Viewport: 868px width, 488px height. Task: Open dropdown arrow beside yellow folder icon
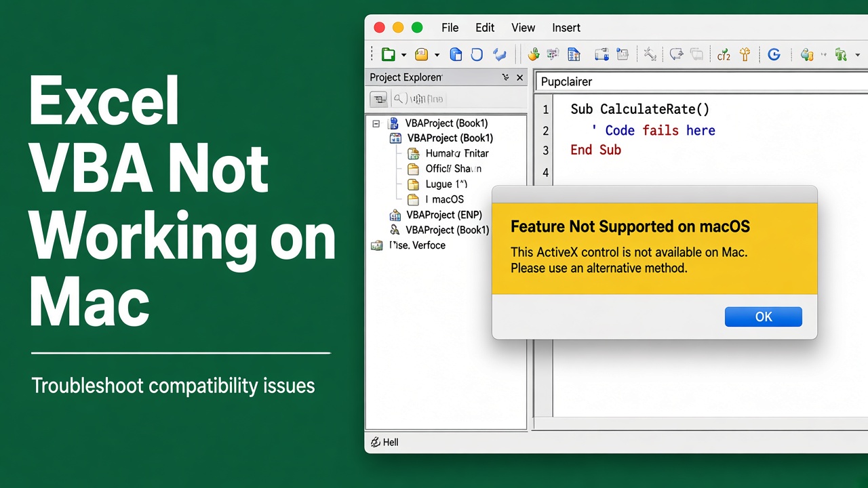(437, 56)
